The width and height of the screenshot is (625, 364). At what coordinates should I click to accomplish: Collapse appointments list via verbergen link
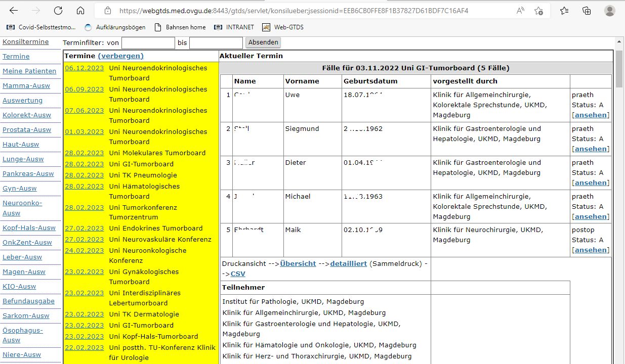coord(120,56)
